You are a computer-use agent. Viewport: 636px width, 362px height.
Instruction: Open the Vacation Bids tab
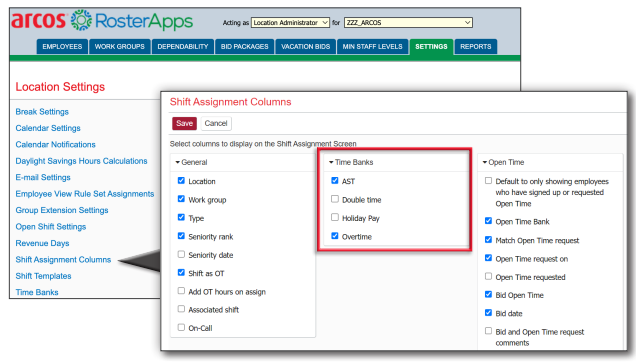pyautogui.click(x=305, y=47)
